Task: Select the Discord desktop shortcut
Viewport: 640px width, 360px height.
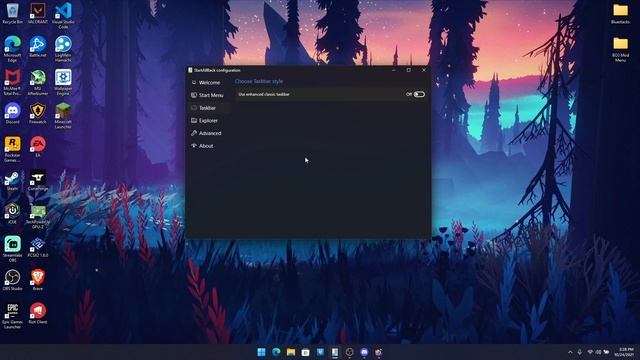Action: (12, 113)
